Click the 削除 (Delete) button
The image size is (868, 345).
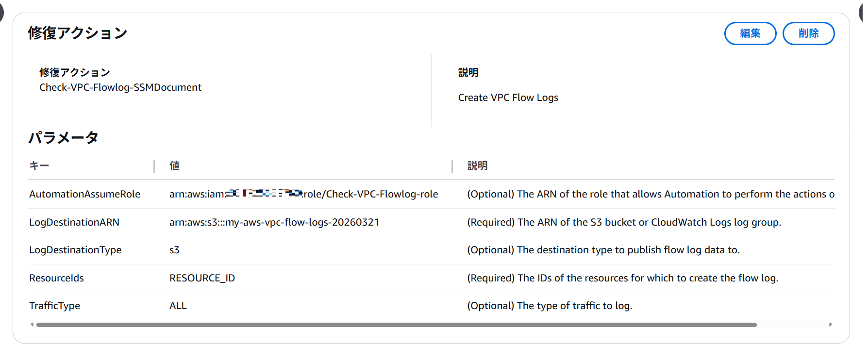point(808,33)
